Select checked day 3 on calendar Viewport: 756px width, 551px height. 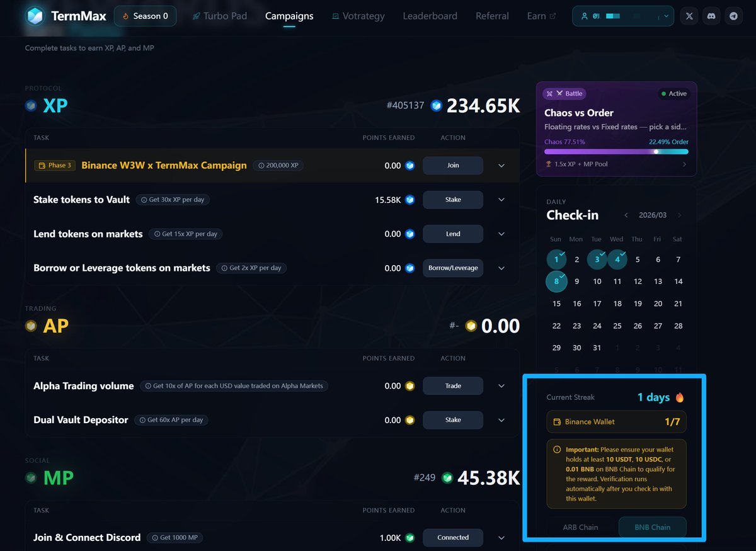pos(597,259)
